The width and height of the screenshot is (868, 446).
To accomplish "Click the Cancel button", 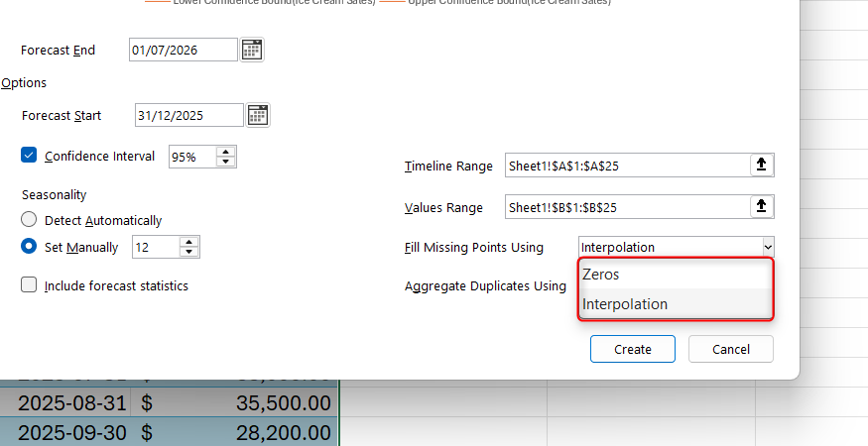I will pos(731,349).
